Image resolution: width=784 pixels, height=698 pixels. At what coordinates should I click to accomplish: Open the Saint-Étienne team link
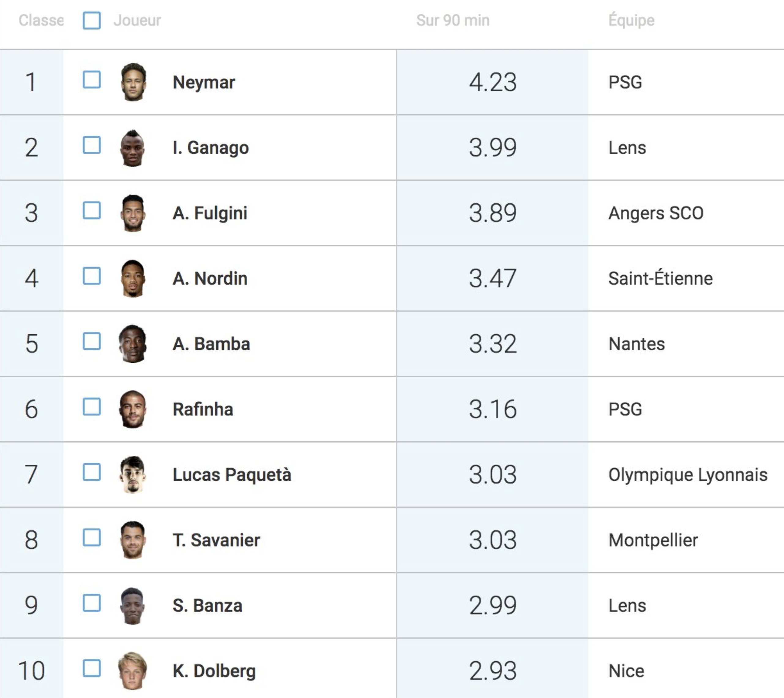click(660, 278)
